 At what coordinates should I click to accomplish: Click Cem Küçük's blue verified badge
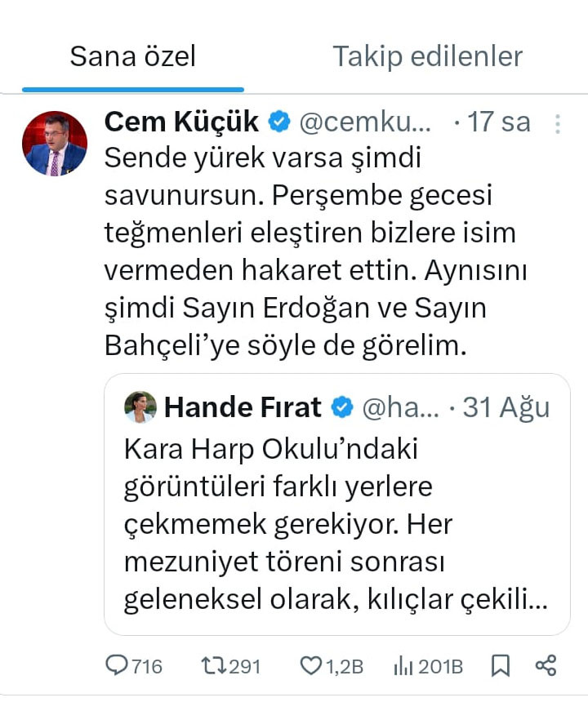[x=280, y=122]
